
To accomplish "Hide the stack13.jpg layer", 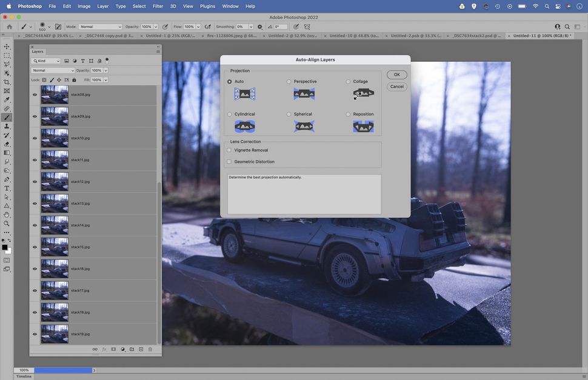I will tap(35, 204).
